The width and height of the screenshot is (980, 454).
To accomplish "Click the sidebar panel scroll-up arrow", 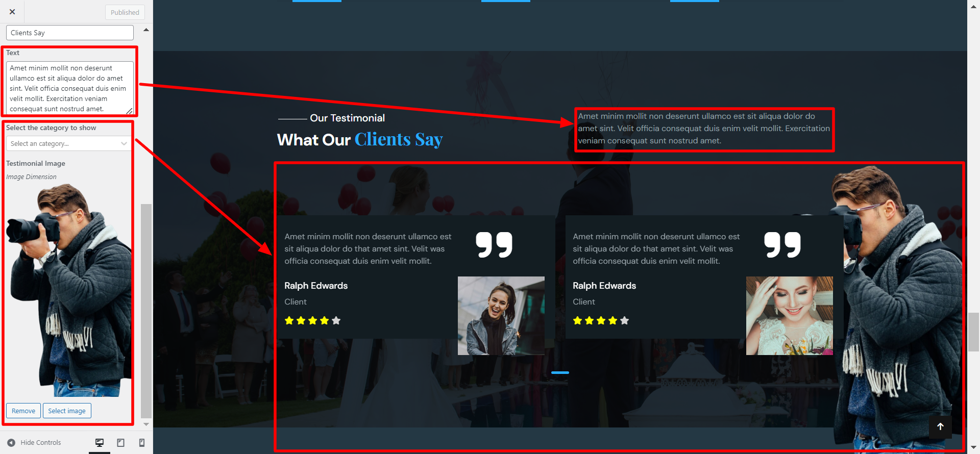I will point(146,30).
